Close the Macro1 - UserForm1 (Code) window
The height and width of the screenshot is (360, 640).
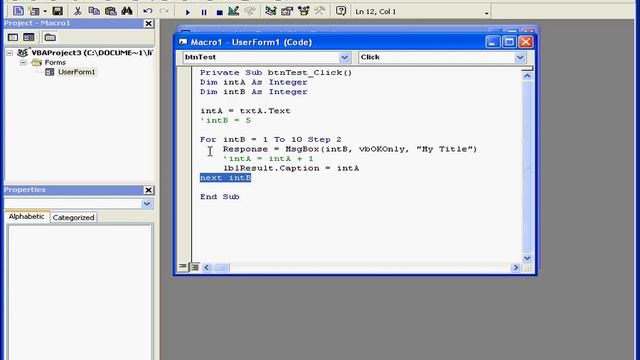(x=526, y=42)
